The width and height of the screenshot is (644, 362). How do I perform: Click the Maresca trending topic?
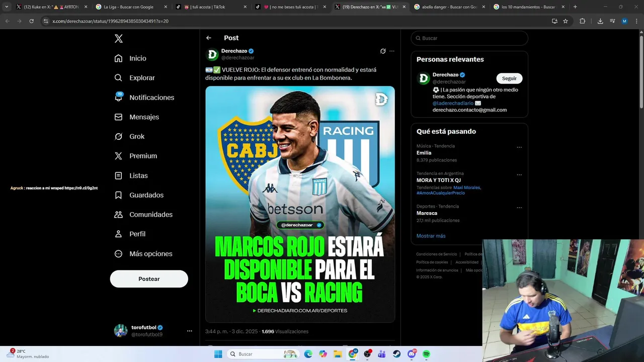427,213
